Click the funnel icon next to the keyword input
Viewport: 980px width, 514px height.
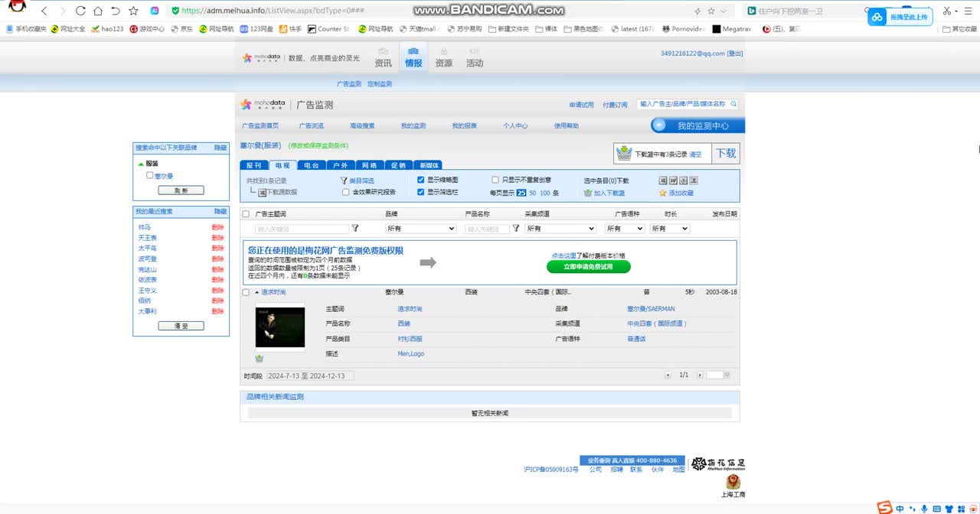pyautogui.click(x=355, y=228)
